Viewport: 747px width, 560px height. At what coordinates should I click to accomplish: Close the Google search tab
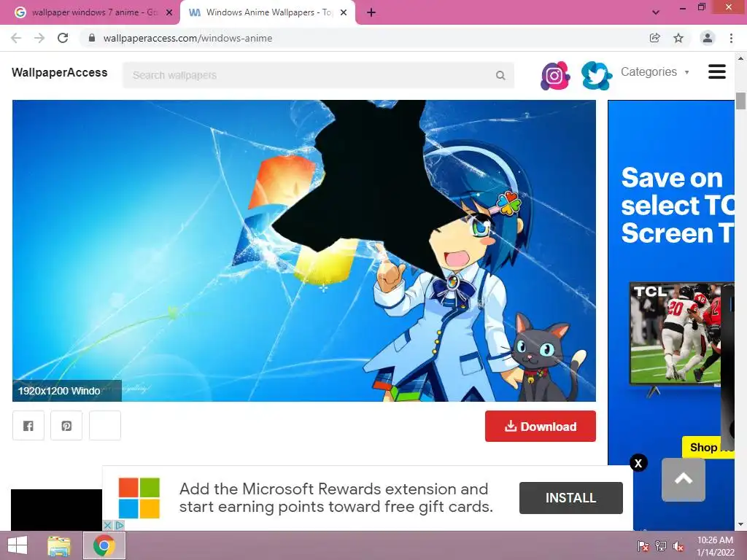point(169,13)
